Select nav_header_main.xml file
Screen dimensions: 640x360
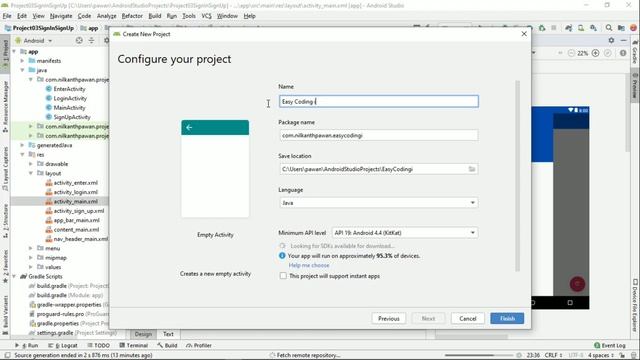81,239
